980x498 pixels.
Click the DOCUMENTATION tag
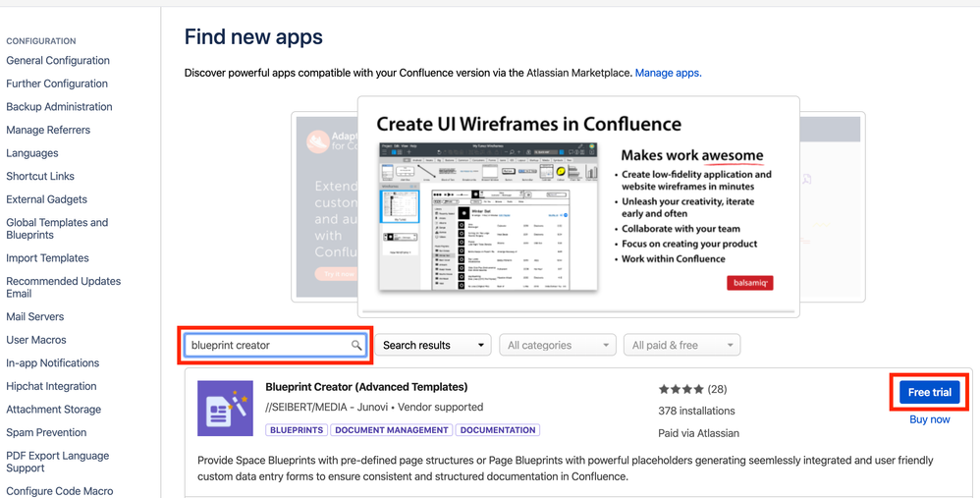(498, 430)
